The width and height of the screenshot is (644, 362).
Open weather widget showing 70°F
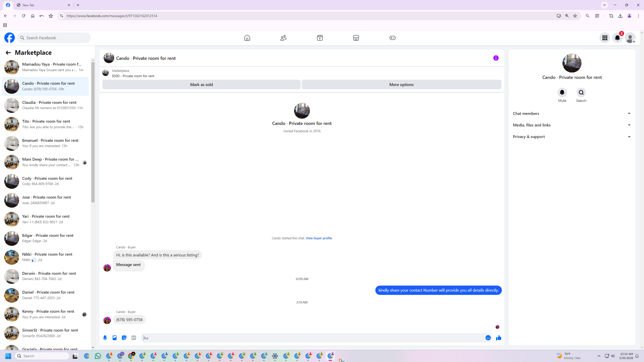pos(569,356)
